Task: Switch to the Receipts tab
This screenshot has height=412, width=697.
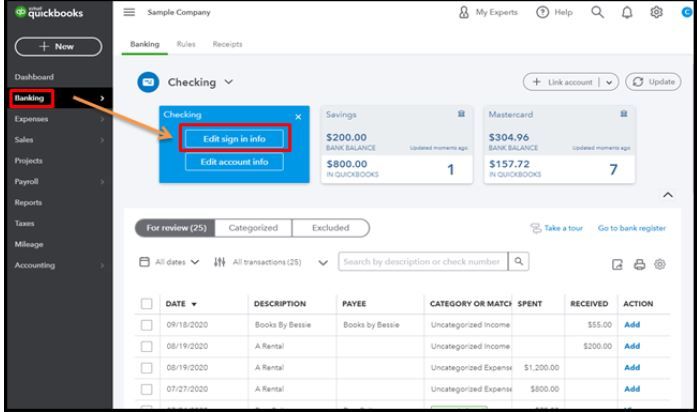Action: point(227,44)
